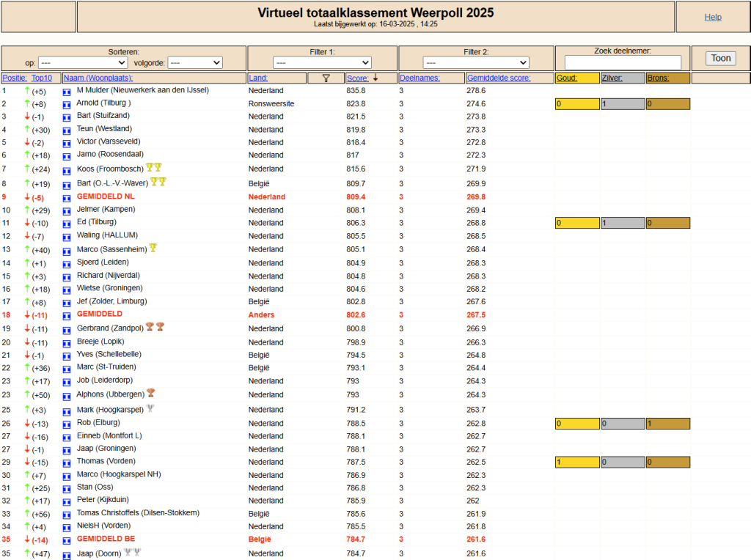Viewport: 751px width, 560px height.
Task: Click the red sort arrow beside Score
Action: click(375, 78)
